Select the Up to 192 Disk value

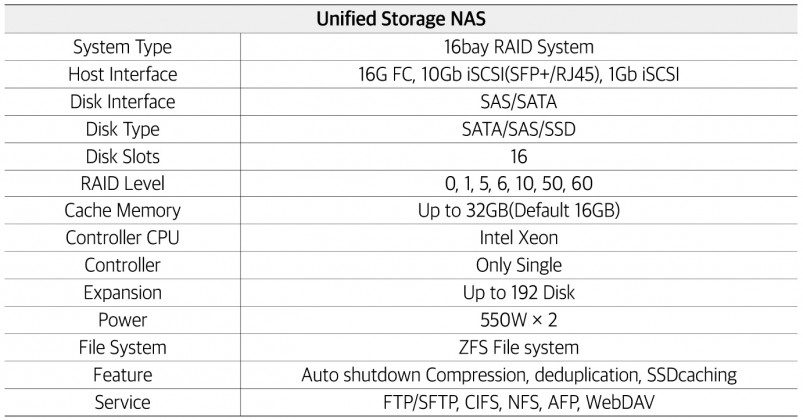[x=518, y=292]
